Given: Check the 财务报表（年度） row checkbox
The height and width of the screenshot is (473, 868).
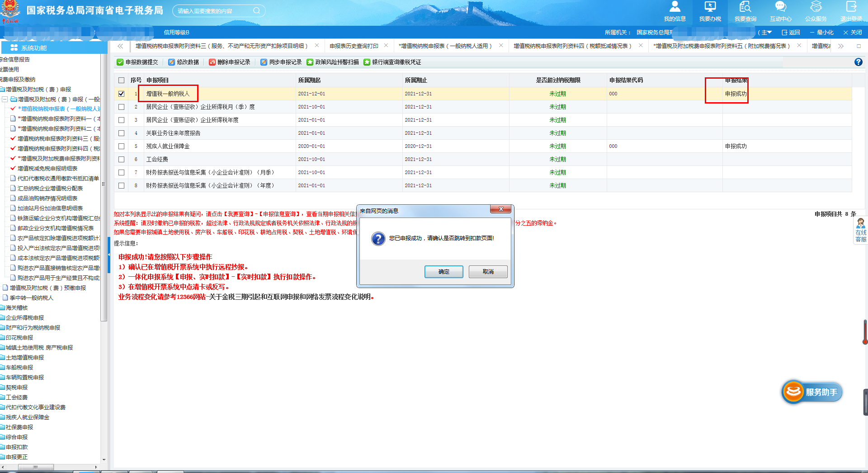Looking at the screenshot, I should (121, 185).
